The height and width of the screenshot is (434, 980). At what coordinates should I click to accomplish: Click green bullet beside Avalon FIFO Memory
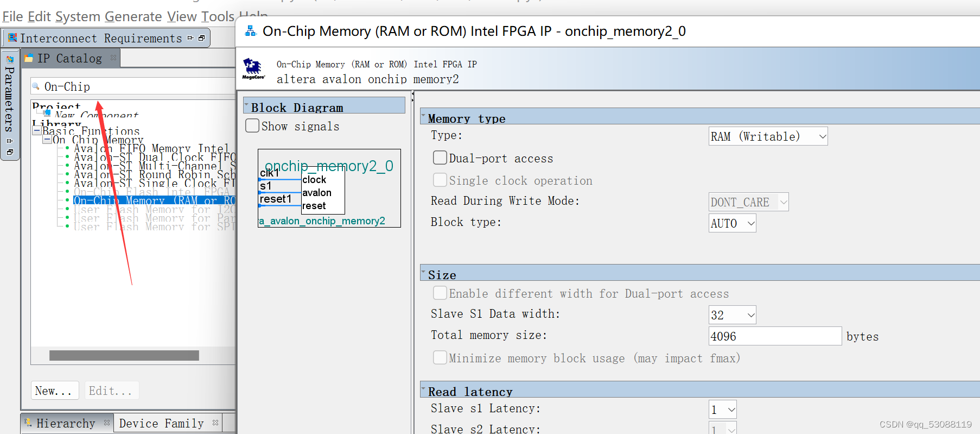click(67, 148)
